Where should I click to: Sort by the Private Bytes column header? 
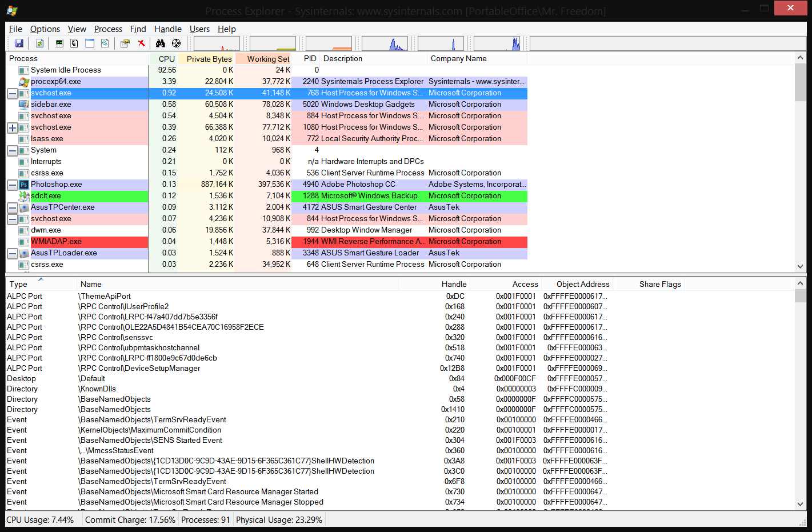206,59
